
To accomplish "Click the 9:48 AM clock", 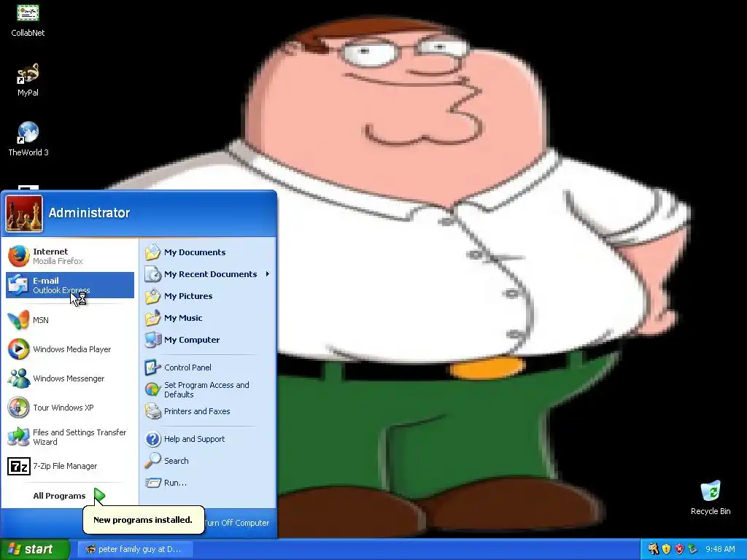I will (x=720, y=549).
